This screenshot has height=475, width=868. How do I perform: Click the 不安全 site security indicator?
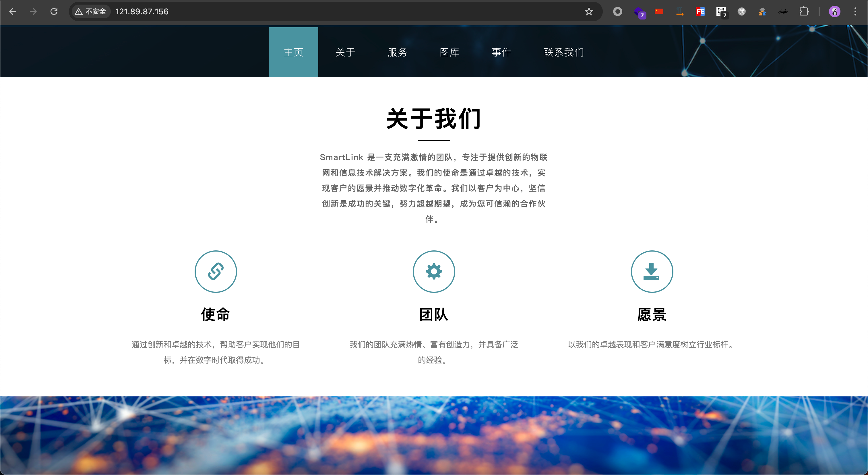coord(91,11)
